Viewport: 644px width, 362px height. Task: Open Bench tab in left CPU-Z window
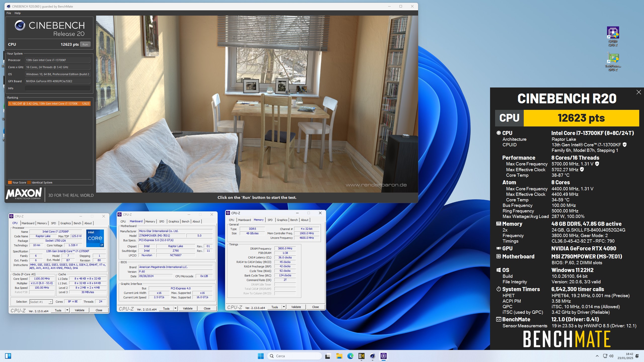click(77, 223)
